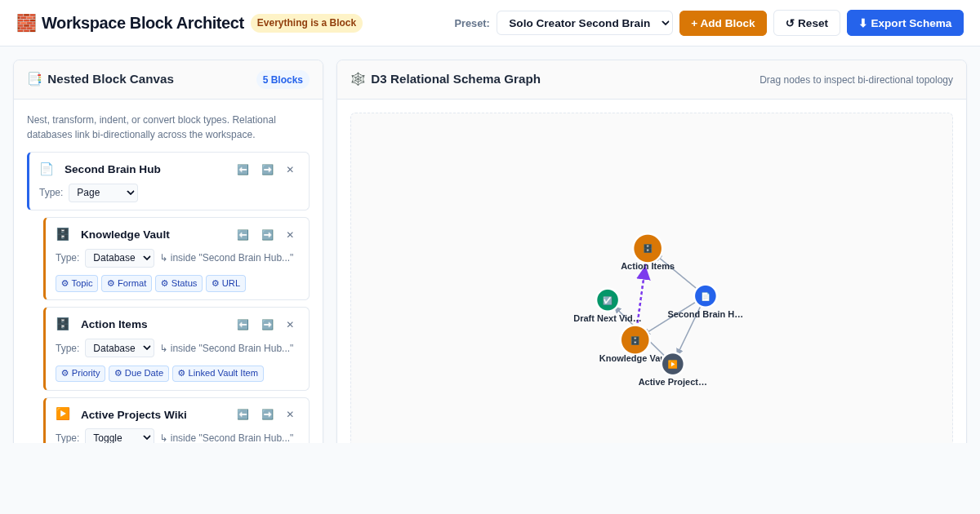
Task: Indent the Active Projects Wiki block
Action: (x=267, y=414)
